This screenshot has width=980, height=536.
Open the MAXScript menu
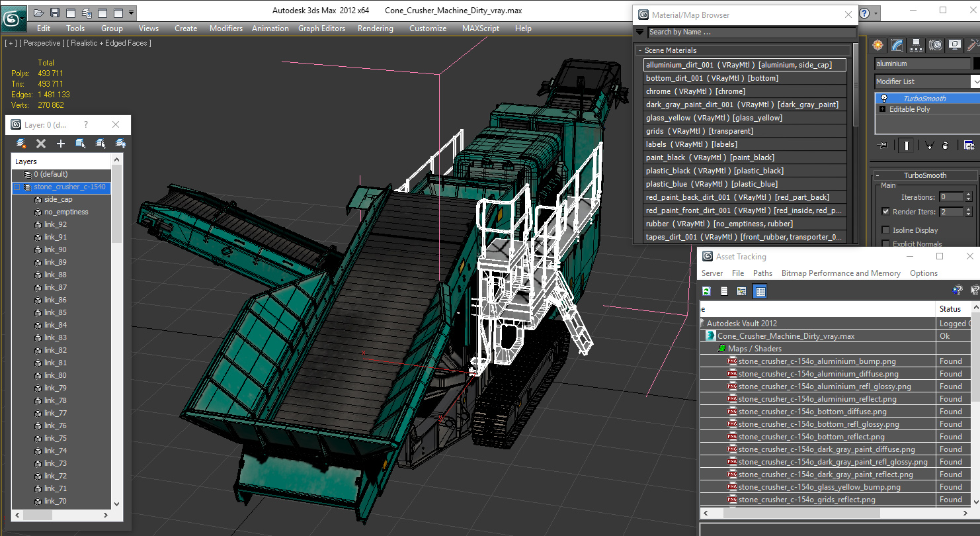click(x=481, y=28)
